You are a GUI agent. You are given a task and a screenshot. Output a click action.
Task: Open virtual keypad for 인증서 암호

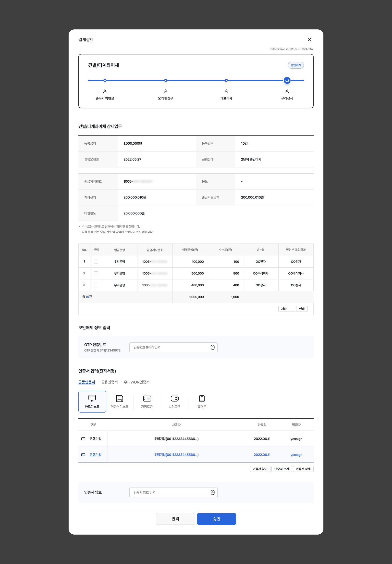click(x=213, y=492)
